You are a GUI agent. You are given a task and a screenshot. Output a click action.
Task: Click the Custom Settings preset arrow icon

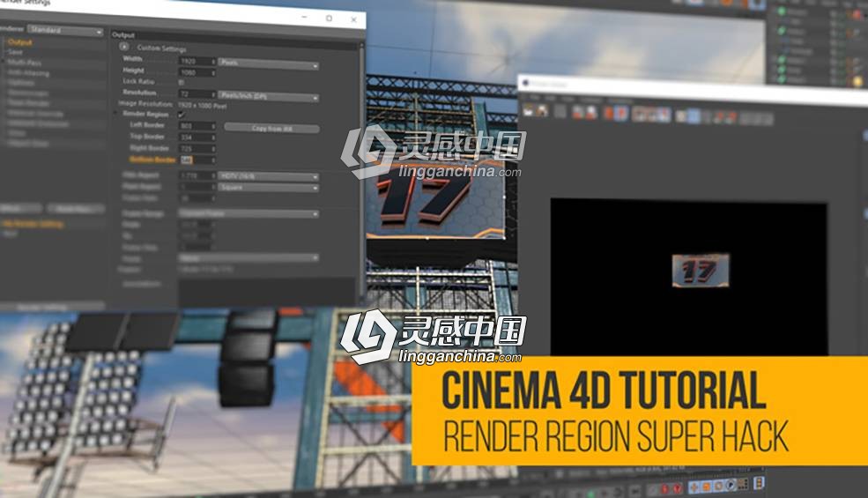click(124, 47)
